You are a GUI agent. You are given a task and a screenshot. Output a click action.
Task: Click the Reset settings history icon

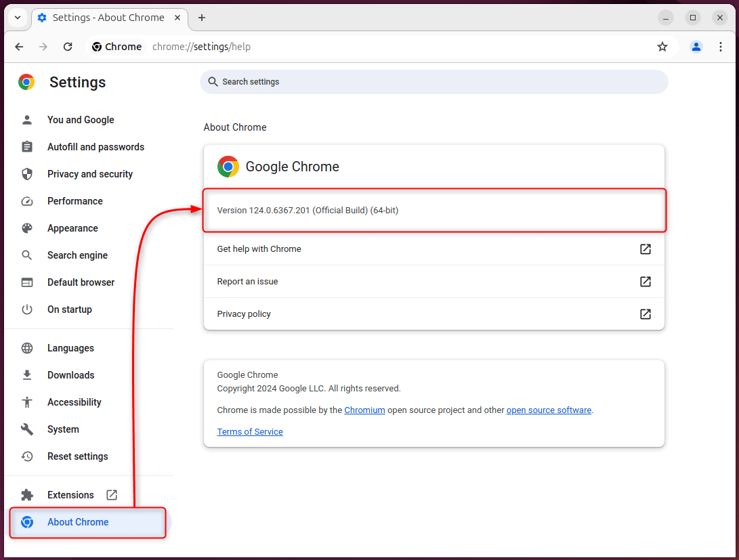click(27, 456)
